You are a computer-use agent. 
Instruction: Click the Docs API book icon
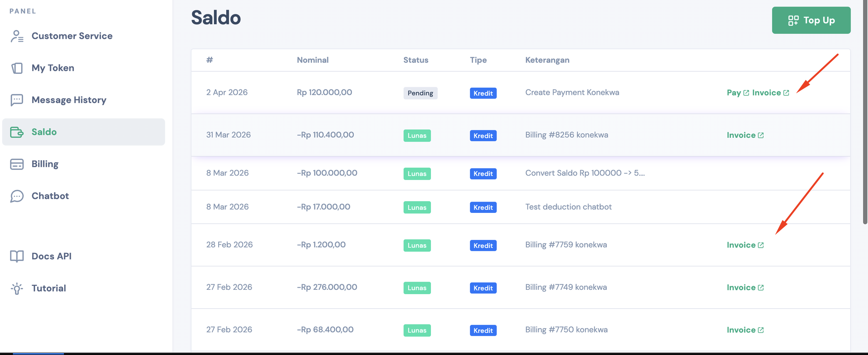[17, 256]
